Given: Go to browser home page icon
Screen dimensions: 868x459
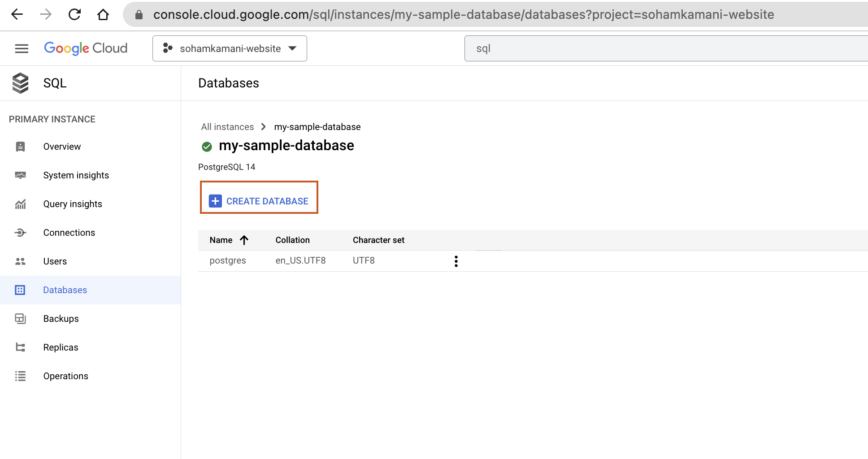Looking at the screenshot, I should [x=103, y=15].
